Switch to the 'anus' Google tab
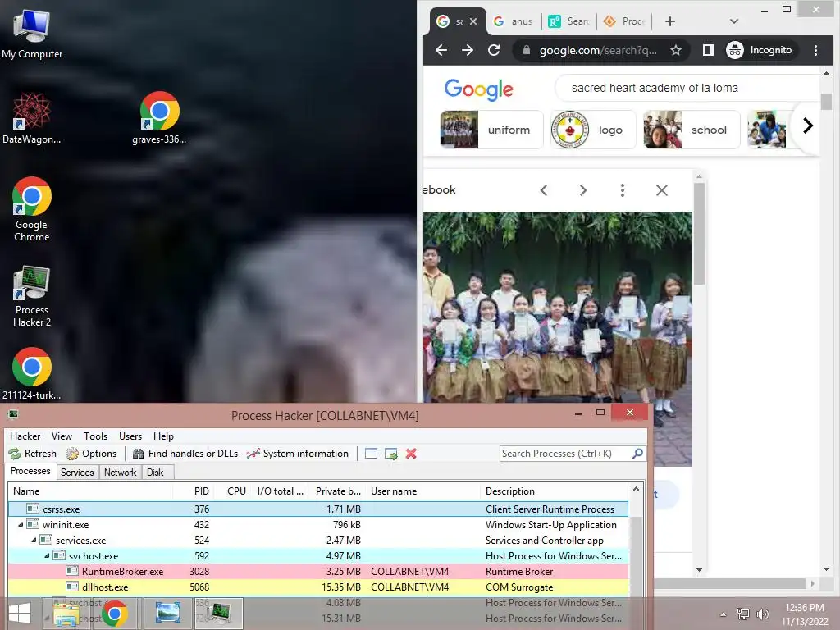 coord(514,21)
